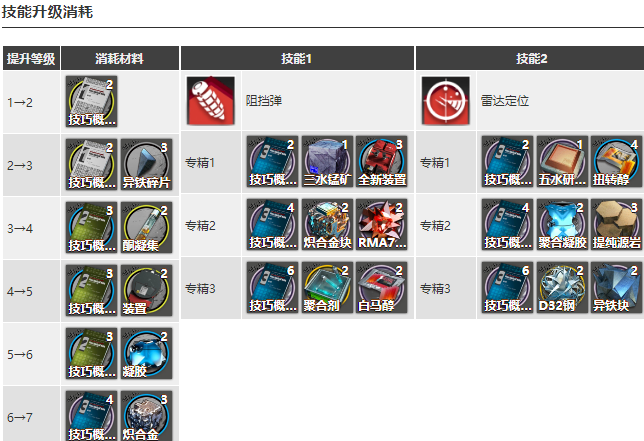
Task: Click the 聚合凝胶 material icon
Action: click(x=562, y=225)
